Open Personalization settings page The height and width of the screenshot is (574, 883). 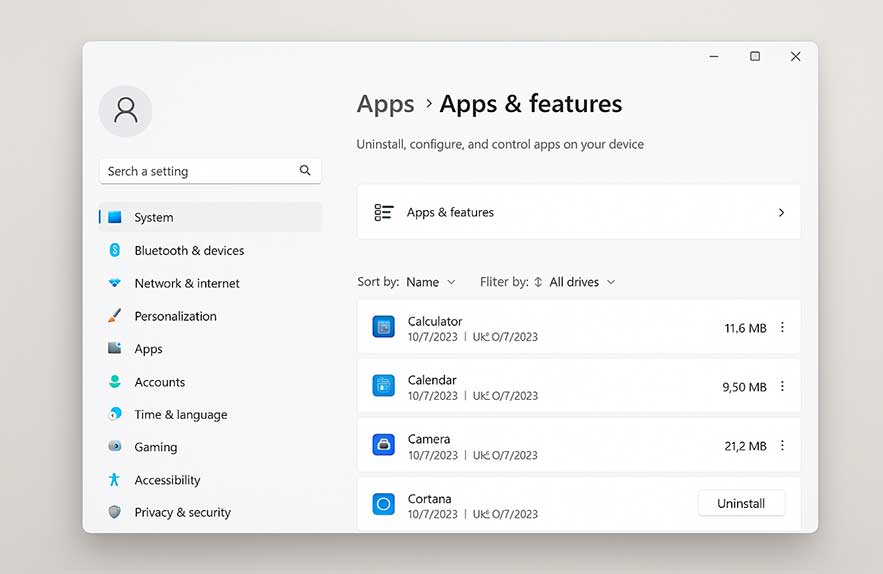click(x=175, y=316)
